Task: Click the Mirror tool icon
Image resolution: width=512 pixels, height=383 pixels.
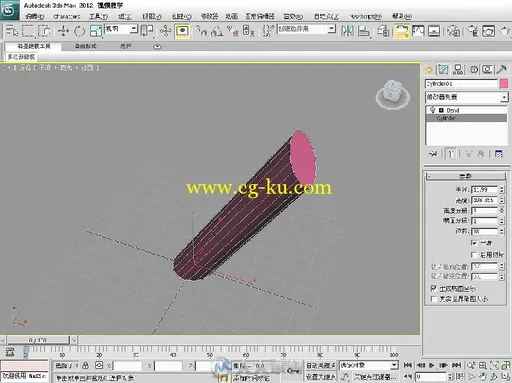Action: (347, 31)
